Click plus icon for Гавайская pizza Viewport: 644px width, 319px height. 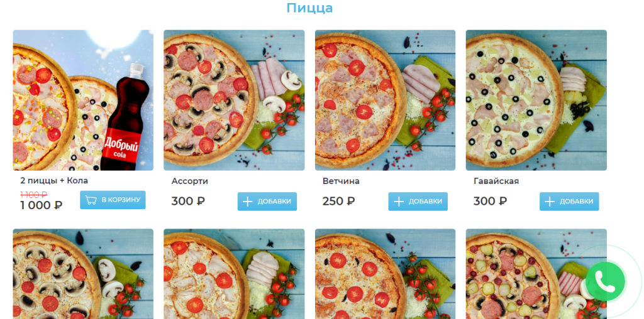550,202
